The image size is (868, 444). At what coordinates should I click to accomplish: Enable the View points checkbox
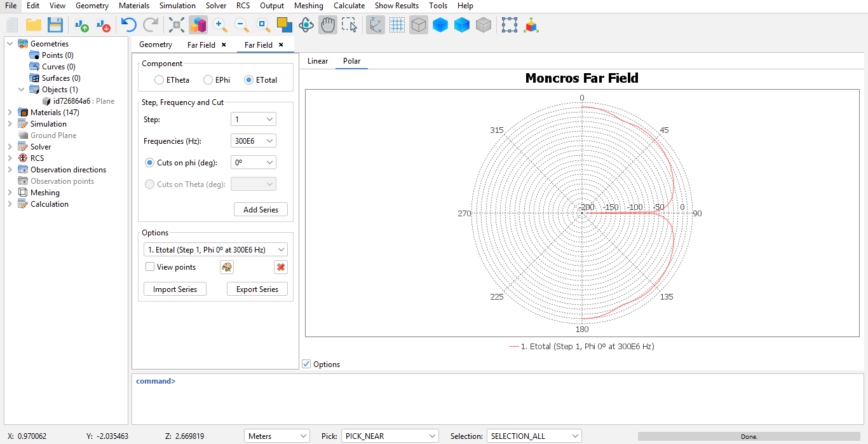point(150,267)
